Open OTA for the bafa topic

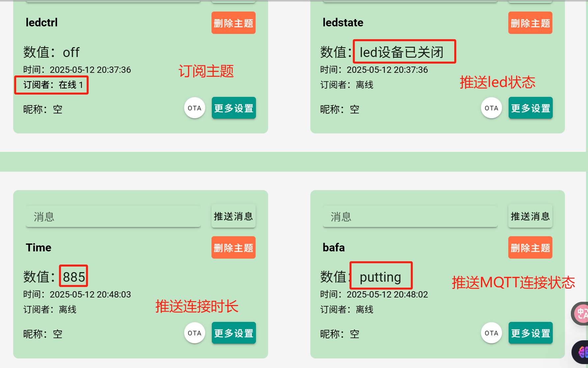[491, 333]
